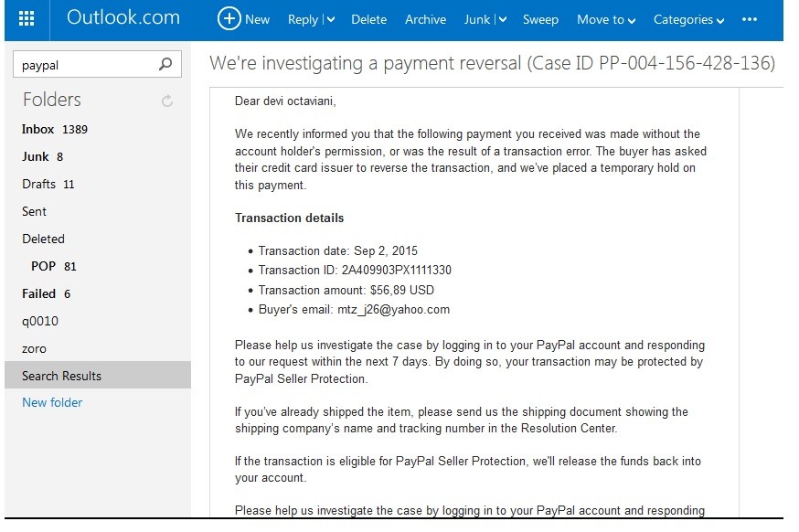This screenshot has height=532, width=799.
Task: Open the POP subfolder
Action: click(x=43, y=266)
